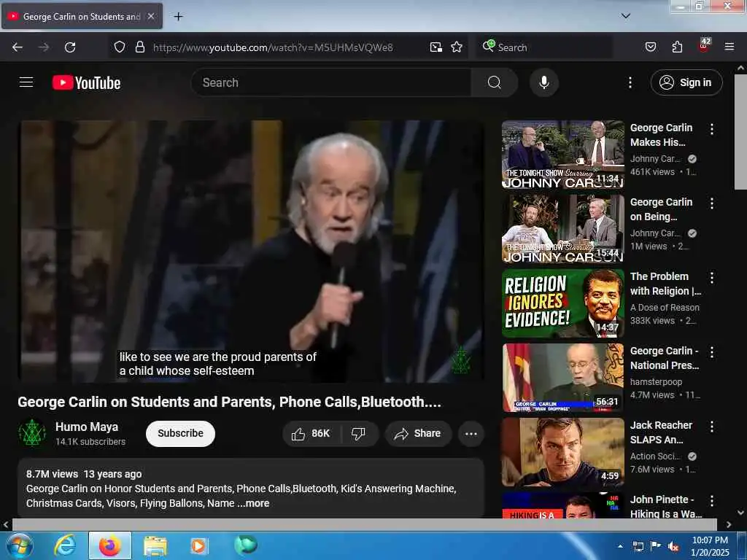Viewport: 747px width, 560px height.
Task: Open Johnny Carson 15:44 video thumbnail
Action: [562, 228]
